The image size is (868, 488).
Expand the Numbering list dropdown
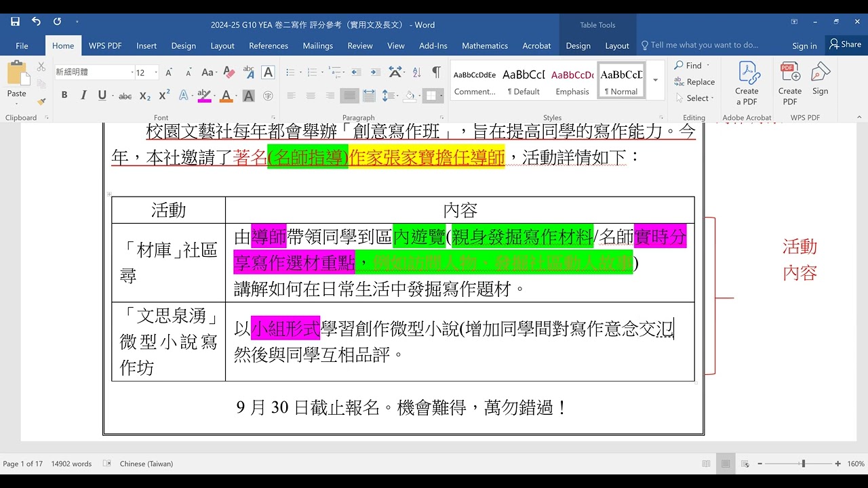321,72
